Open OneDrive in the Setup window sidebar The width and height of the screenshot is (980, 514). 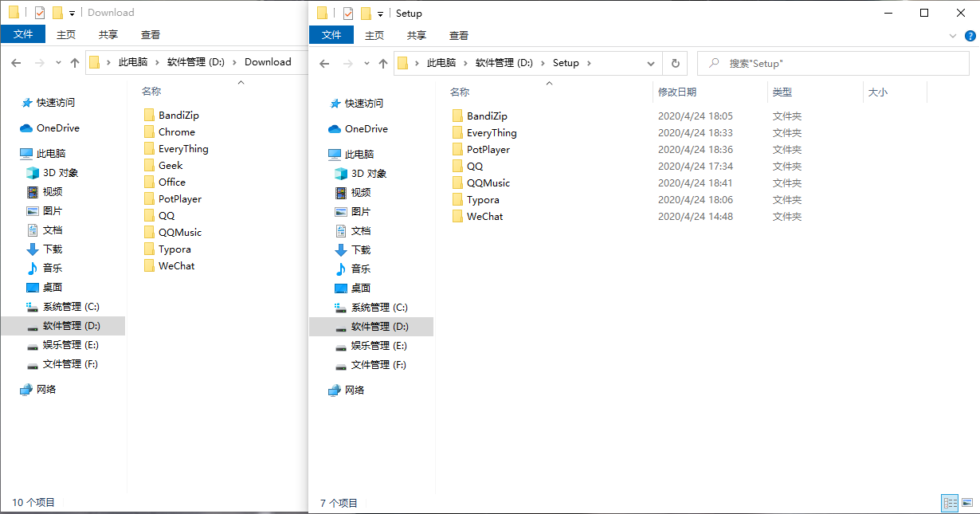tap(358, 128)
